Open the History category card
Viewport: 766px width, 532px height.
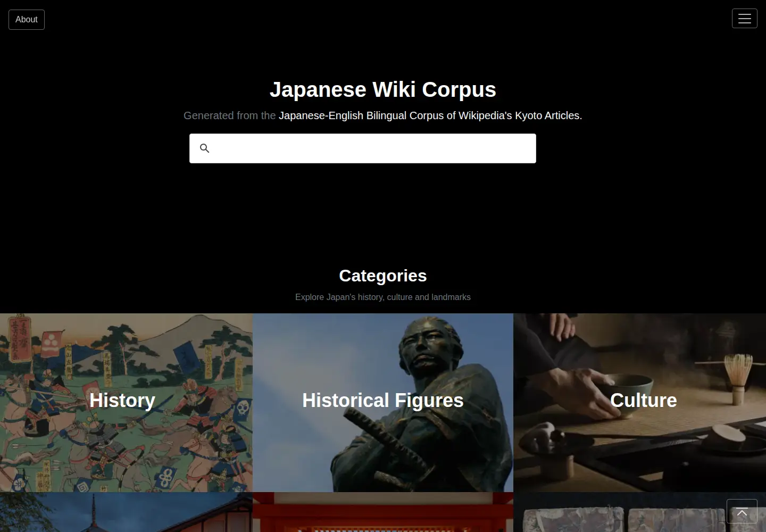pyautogui.click(x=126, y=403)
